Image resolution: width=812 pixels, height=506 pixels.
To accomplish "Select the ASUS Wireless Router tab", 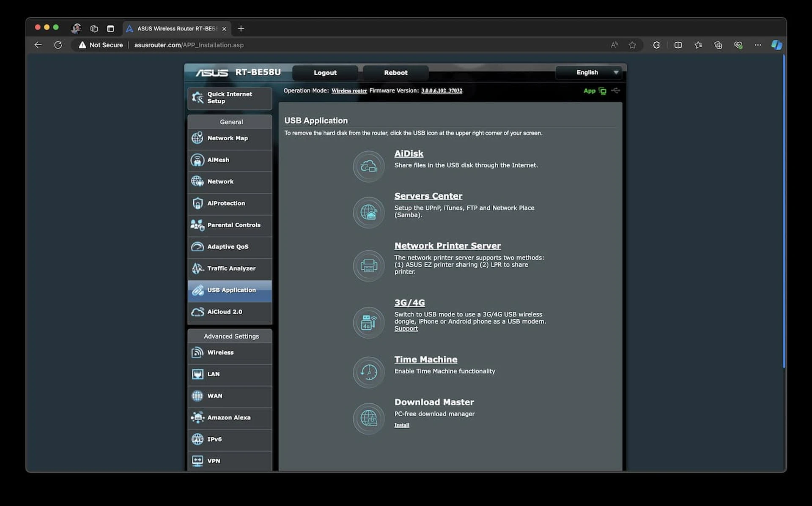I will pyautogui.click(x=177, y=28).
